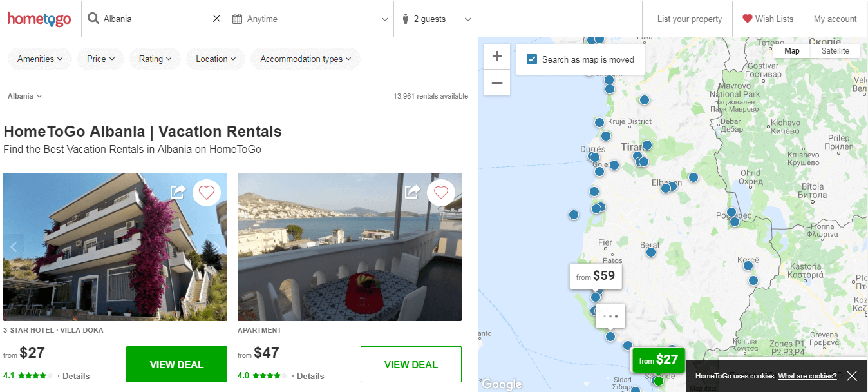Close the cookies notice
868x392 pixels.
(x=852, y=376)
